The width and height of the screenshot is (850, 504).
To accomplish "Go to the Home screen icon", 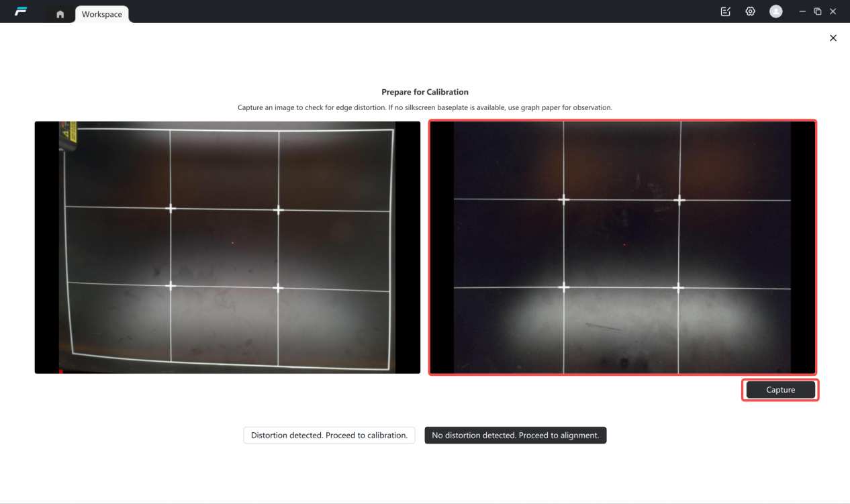I will (x=60, y=14).
